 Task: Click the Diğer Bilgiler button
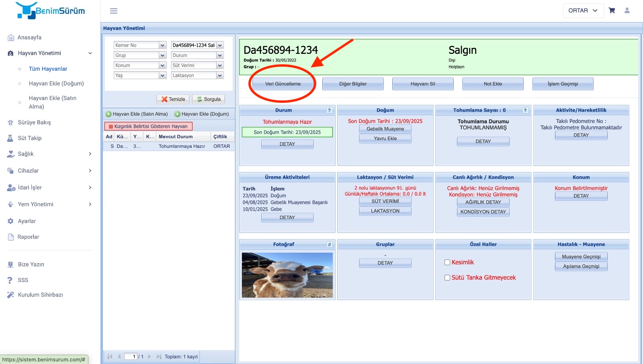click(x=353, y=84)
